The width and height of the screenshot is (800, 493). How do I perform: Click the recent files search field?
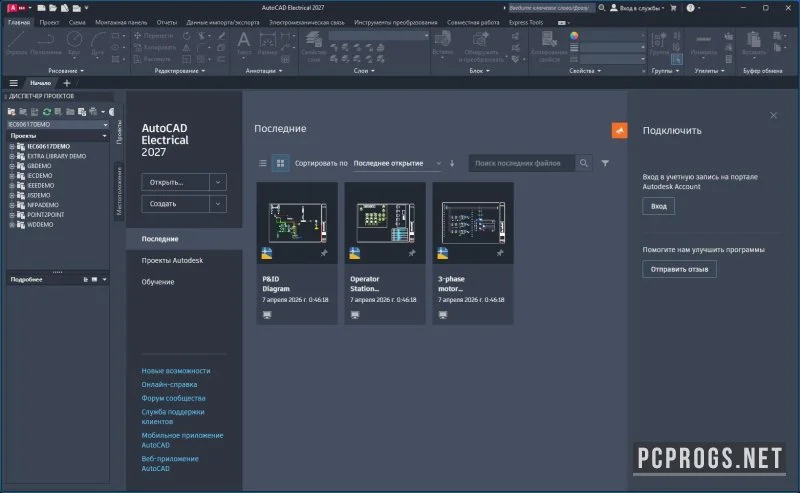pos(521,163)
